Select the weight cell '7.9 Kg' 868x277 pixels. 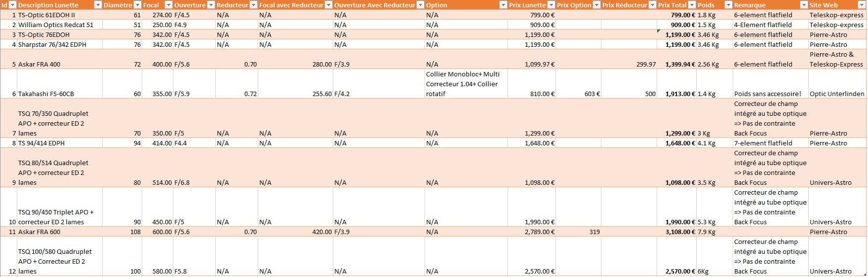(x=714, y=232)
